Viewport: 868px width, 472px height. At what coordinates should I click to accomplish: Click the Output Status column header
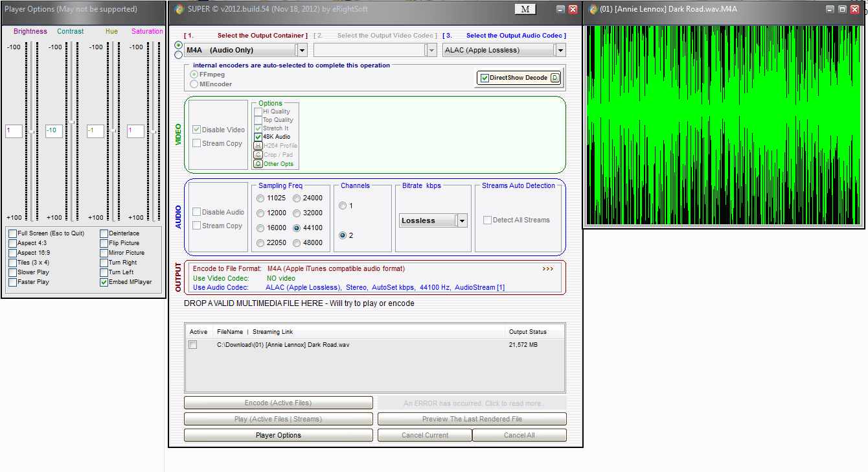coord(527,332)
